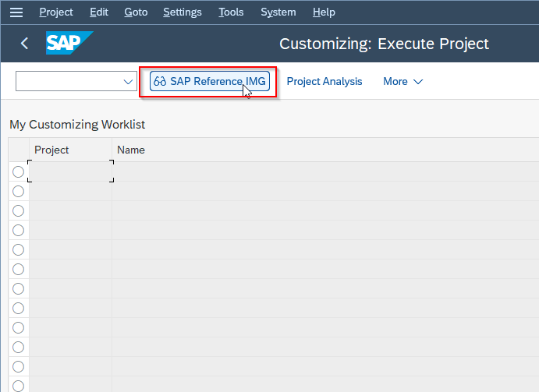The image size is (539, 392).
Task: Click the SAP Reference IMG button
Action: click(210, 81)
